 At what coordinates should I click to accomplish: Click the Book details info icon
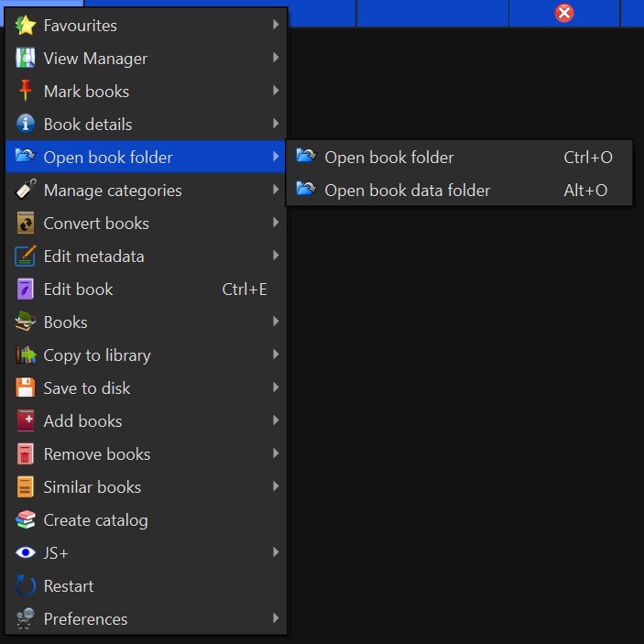pyautogui.click(x=26, y=125)
